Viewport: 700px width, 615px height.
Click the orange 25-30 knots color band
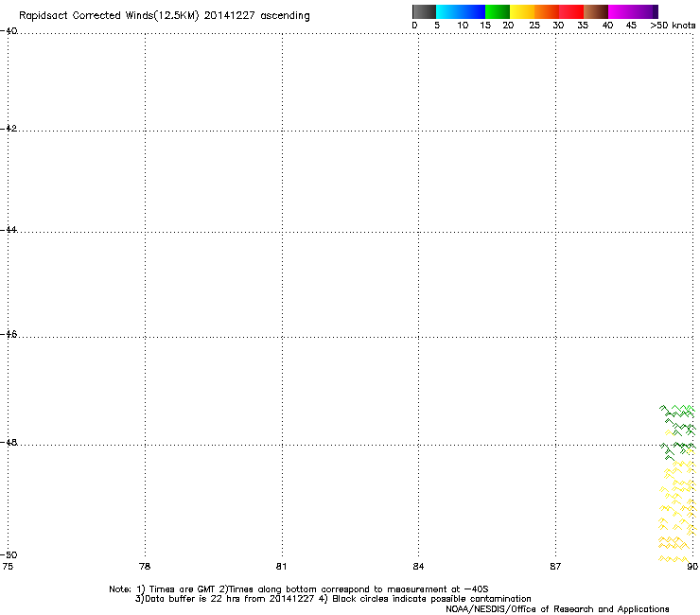click(547, 11)
